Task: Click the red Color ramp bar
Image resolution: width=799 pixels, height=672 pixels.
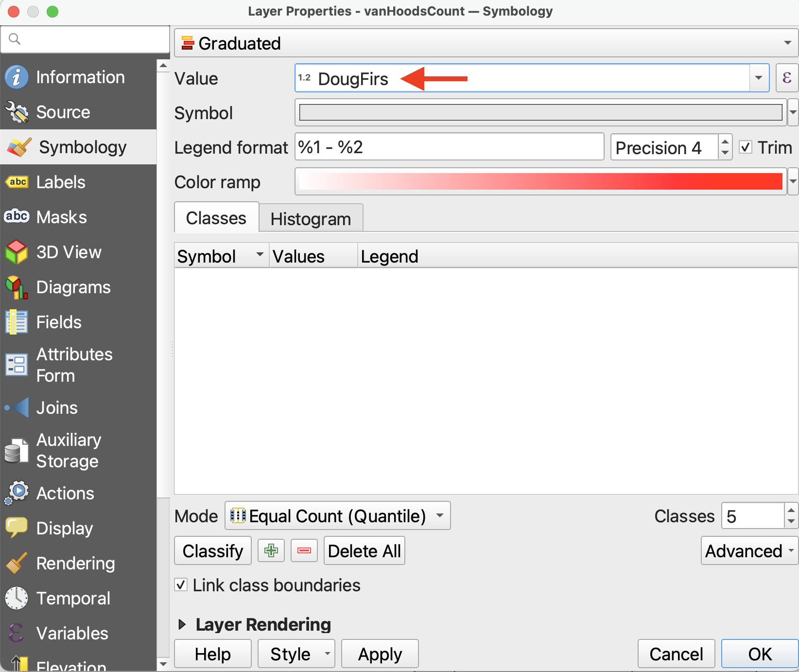Action: [540, 182]
